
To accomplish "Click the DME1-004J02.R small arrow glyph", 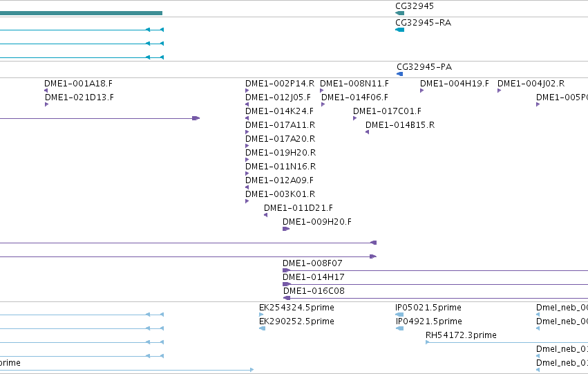I will point(500,91).
